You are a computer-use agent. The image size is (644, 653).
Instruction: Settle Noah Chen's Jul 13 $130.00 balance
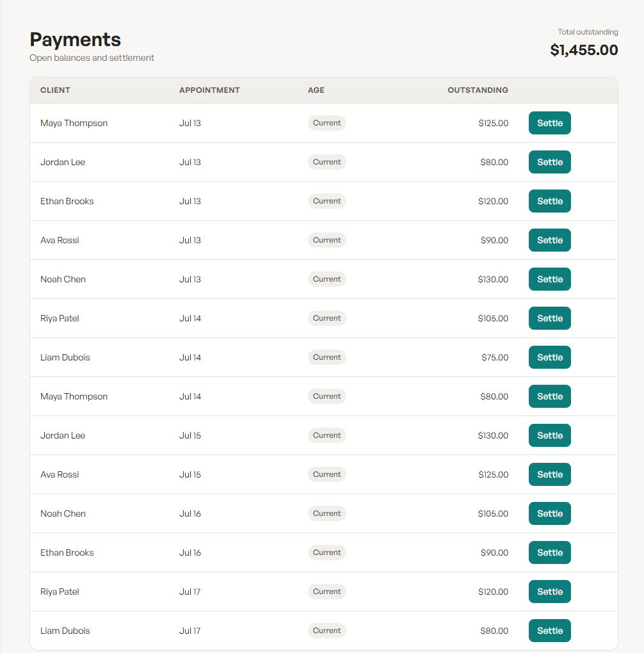(549, 279)
